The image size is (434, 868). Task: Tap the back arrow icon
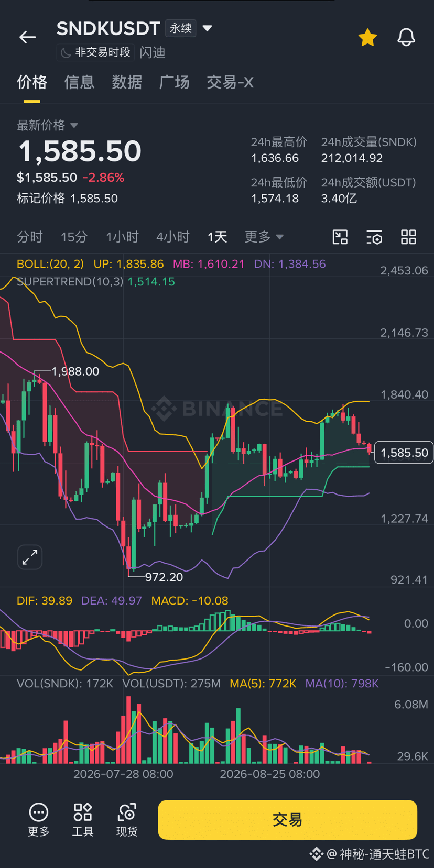(27, 37)
